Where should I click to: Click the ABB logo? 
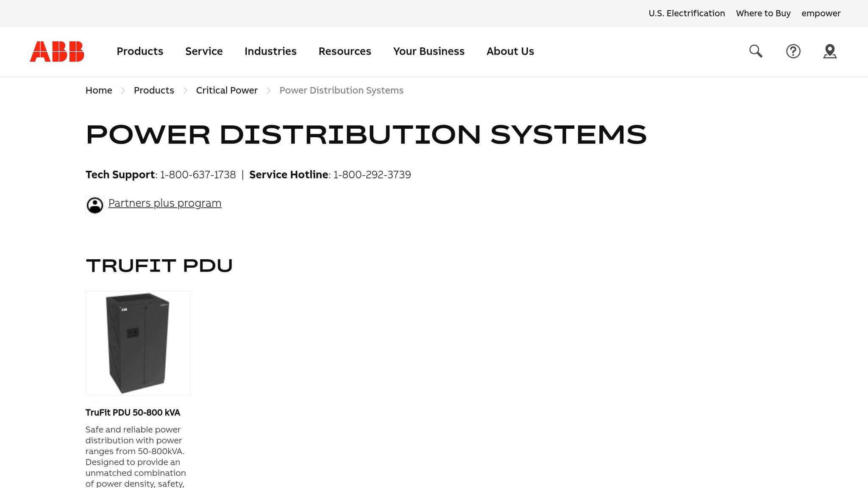click(x=57, y=51)
